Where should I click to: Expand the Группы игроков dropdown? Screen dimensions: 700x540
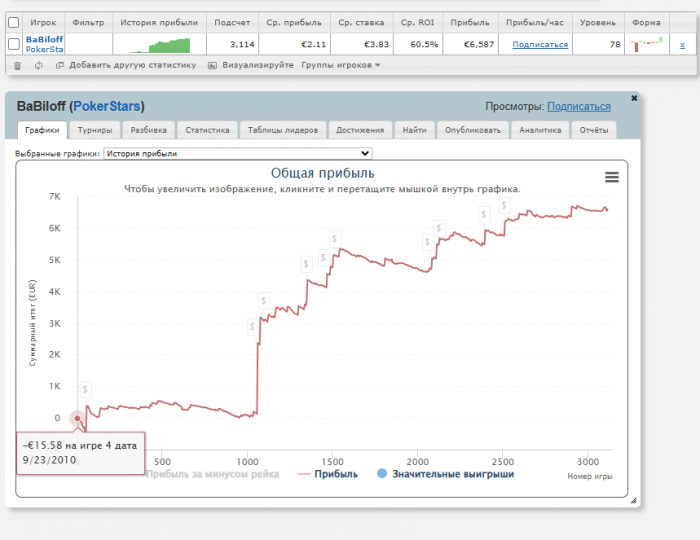[x=341, y=65]
